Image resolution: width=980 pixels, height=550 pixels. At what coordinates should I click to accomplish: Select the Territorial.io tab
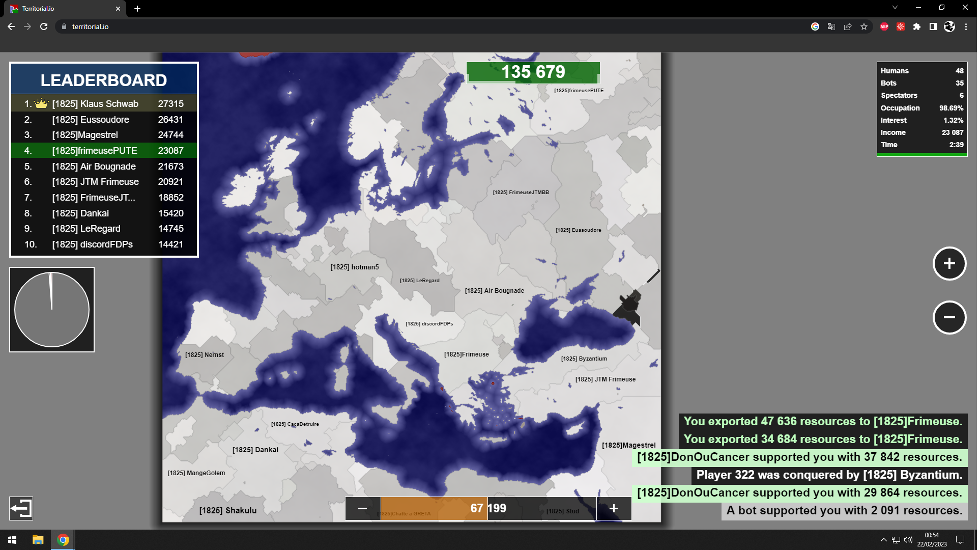[61, 9]
